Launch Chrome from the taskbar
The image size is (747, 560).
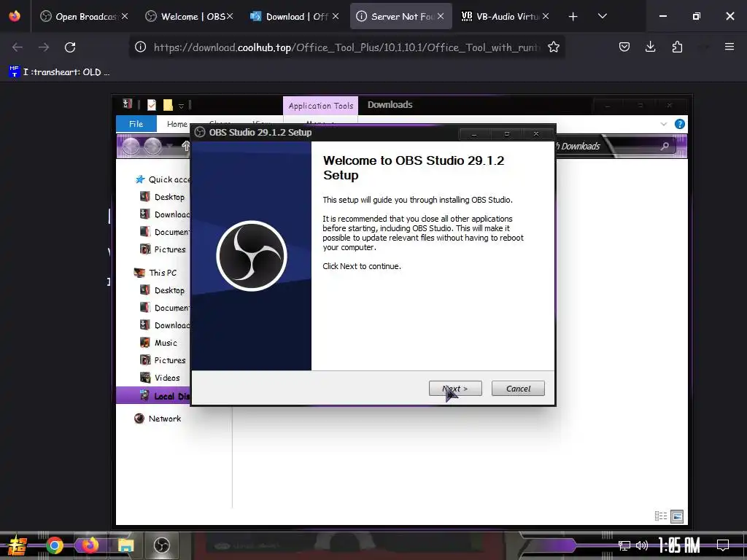(x=54, y=545)
